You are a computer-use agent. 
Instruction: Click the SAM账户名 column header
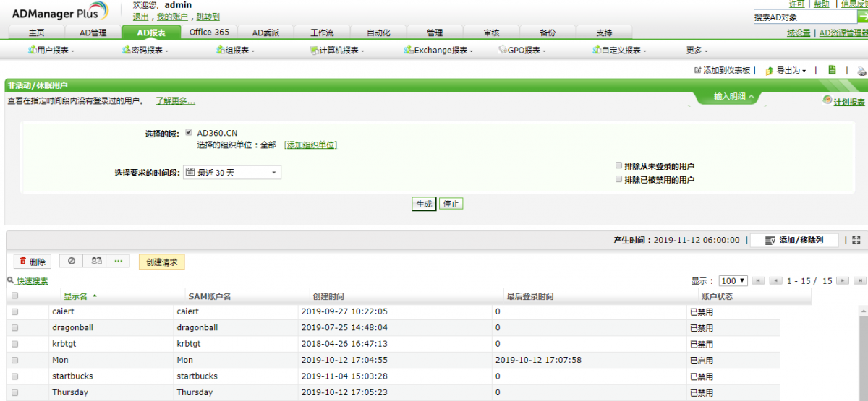point(209,296)
